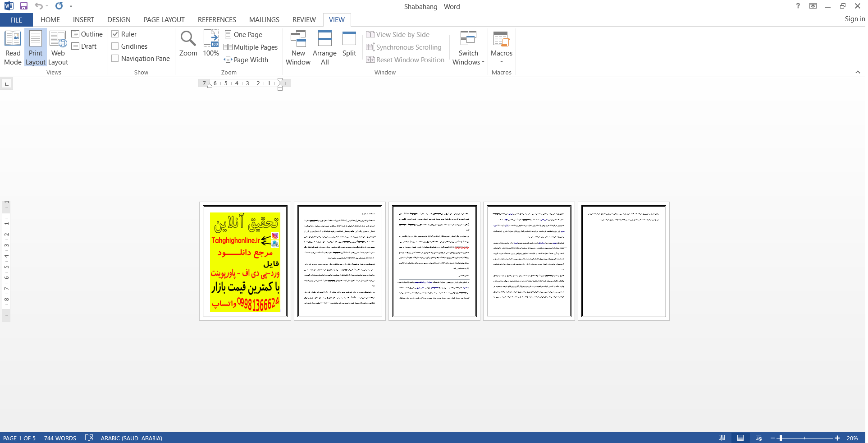Split the document window
This screenshot has height=443, width=868.
(x=349, y=44)
